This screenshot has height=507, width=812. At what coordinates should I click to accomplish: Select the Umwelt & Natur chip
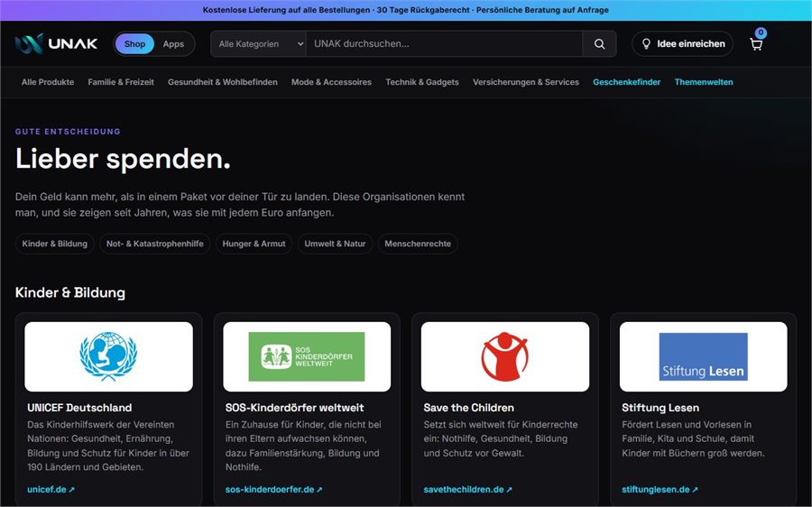click(335, 244)
